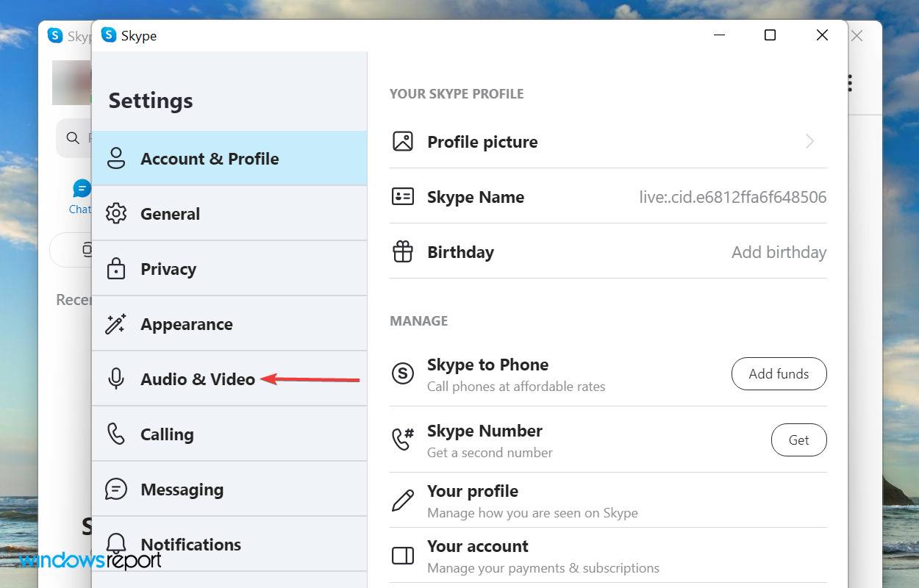Click Add birthday field
The height and width of the screenshot is (588, 919).
pos(779,251)
